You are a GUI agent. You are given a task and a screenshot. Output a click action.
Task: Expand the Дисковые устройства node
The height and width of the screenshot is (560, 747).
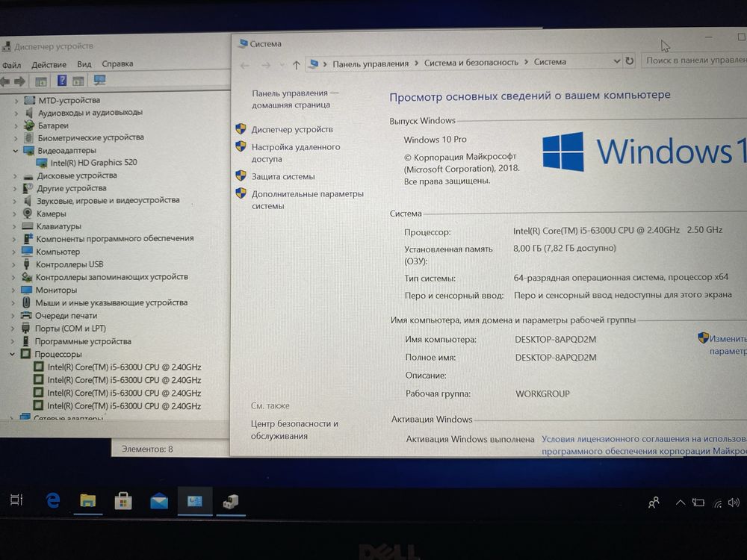coord(15,176)
